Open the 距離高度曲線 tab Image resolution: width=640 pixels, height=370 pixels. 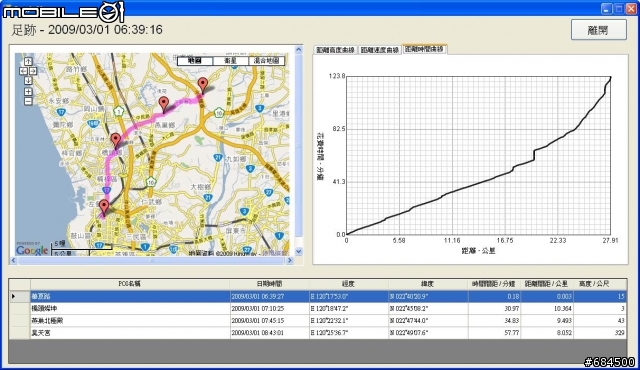tap(335, 50)
